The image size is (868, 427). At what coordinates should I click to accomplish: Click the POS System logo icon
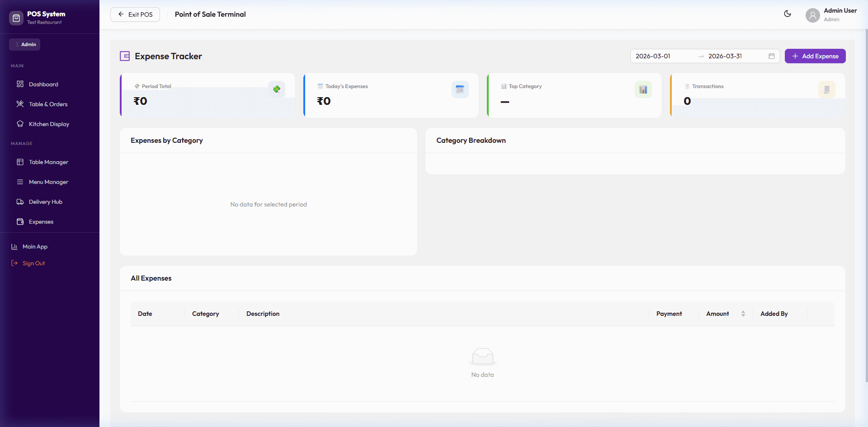tap(16, 18)
